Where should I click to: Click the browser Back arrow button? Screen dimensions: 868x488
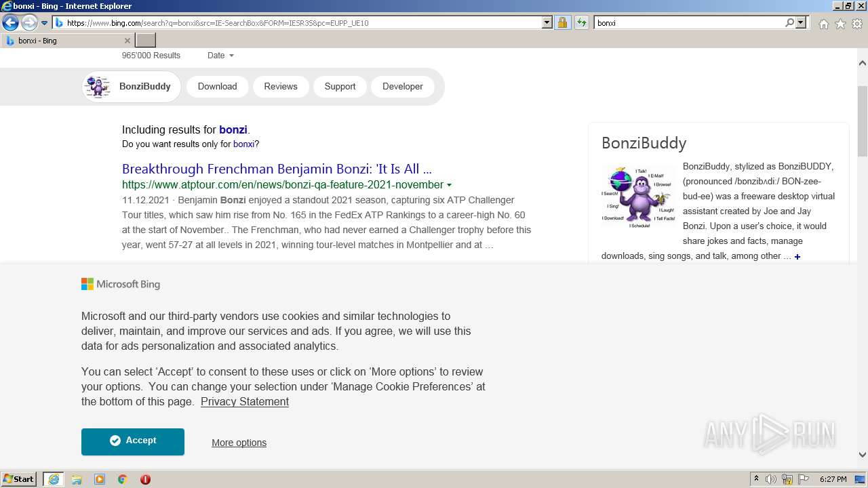pyautogui.click(x=10, y=22)
